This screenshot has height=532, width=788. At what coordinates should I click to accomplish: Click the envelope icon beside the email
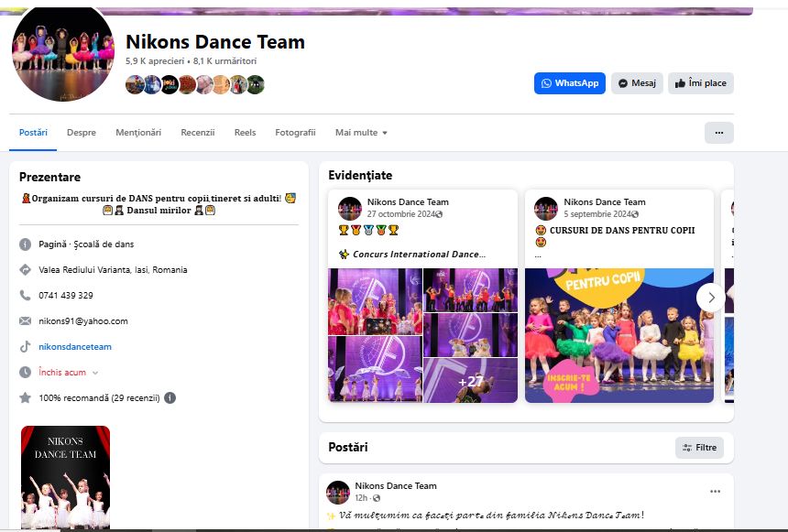click(25, 321)
